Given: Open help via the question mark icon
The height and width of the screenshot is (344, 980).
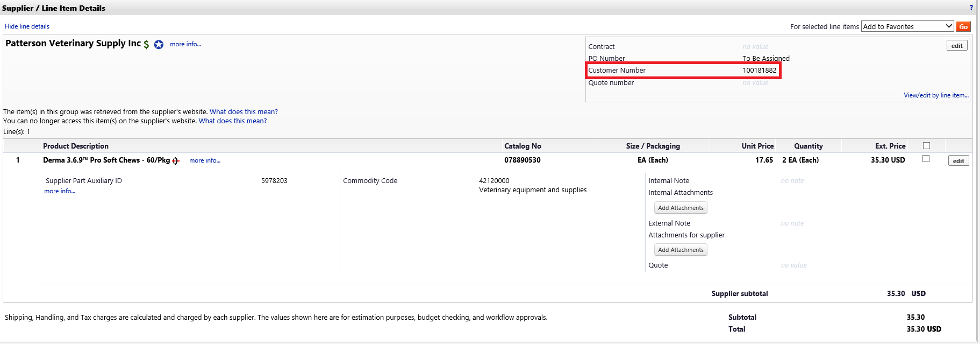Looking at the screenshot, I should click(971, 8).
